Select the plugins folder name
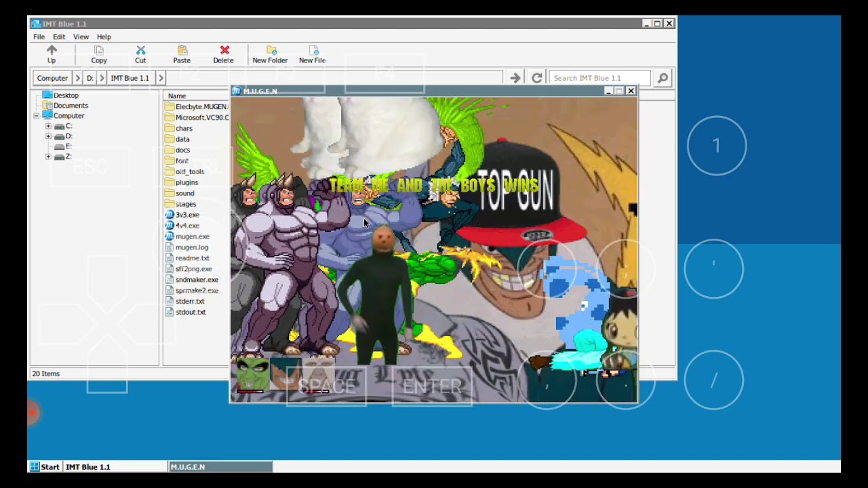 (187, 182)
